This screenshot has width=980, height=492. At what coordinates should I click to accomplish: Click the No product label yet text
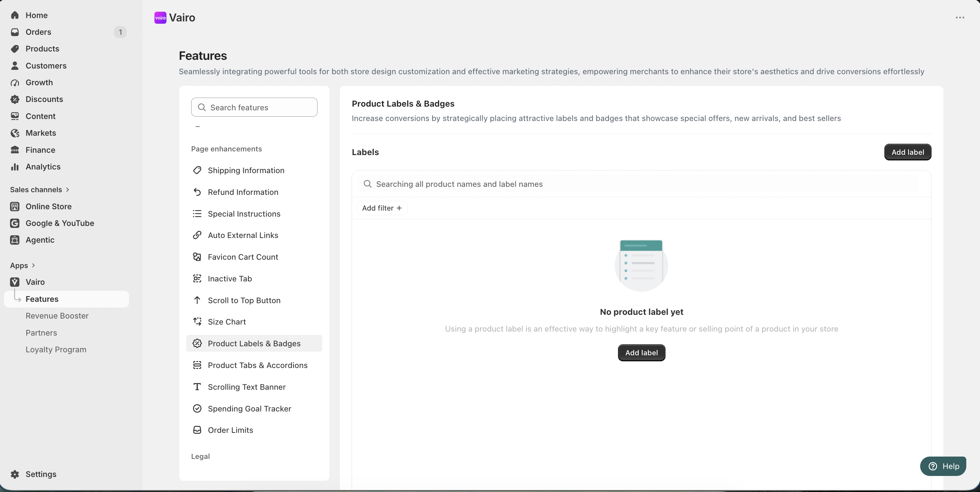tap(641, 312)
